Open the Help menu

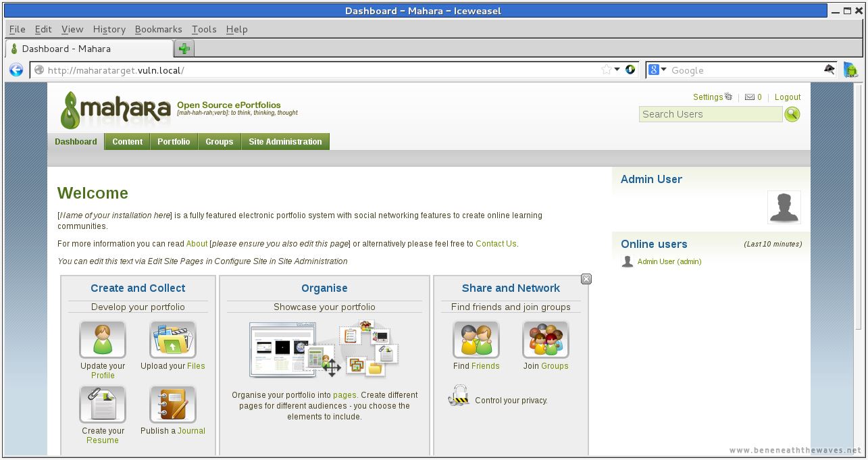[236, 29]
